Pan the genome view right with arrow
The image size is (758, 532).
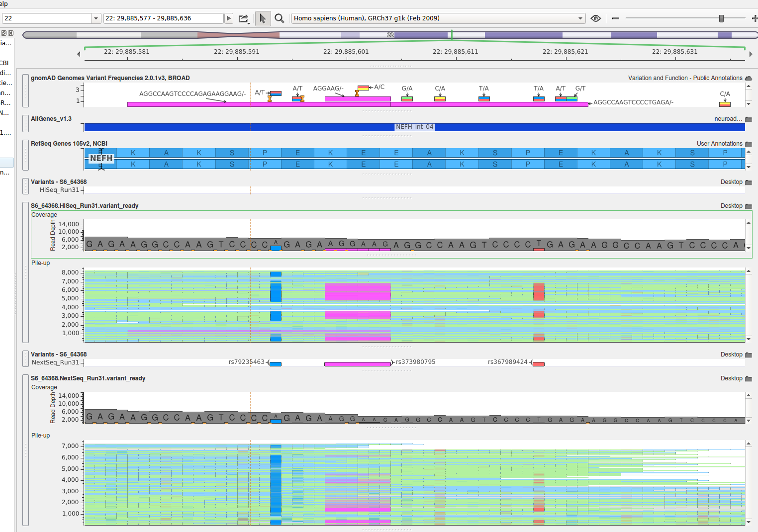(x=751, y=54)
